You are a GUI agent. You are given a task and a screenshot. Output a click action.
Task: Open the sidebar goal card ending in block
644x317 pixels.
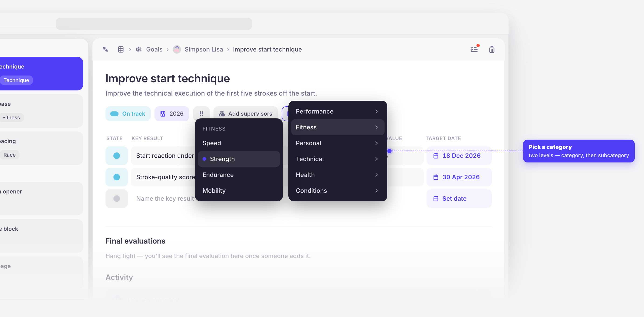42,236
